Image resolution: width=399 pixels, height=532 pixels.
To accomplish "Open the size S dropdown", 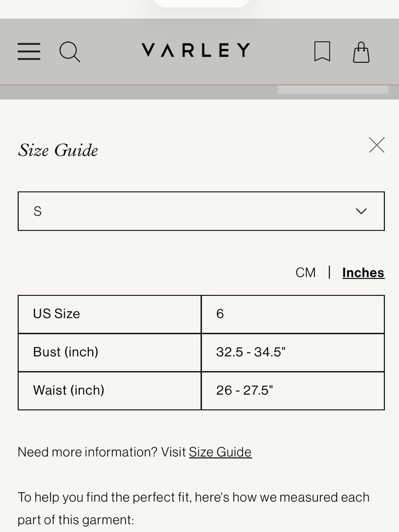I will (201, 211).
